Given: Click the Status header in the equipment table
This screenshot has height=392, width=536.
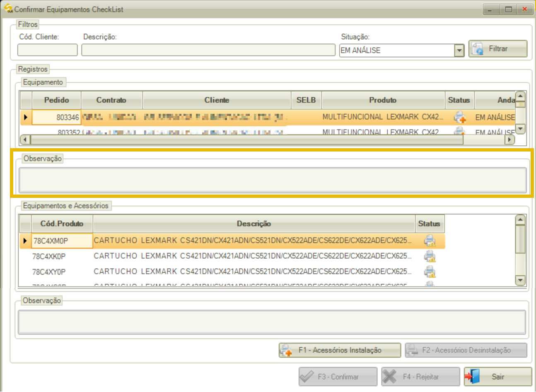Looking at the screenshot, I should click(459, 100).
